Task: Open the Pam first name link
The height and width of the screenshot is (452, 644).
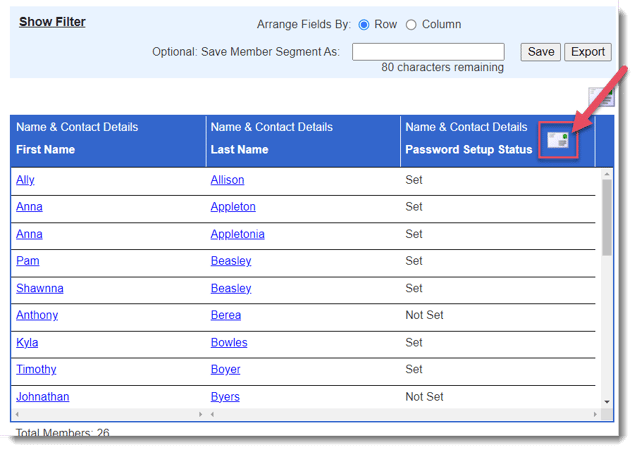Action: (x=27, y=261)
